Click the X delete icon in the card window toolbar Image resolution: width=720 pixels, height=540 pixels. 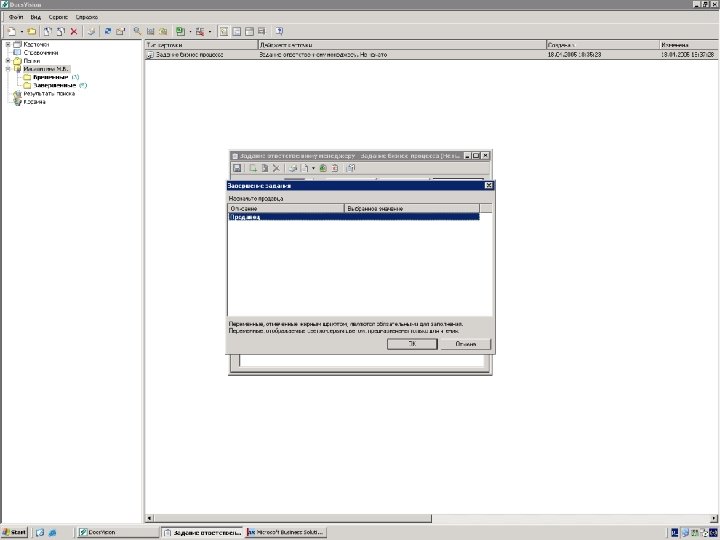276,169
